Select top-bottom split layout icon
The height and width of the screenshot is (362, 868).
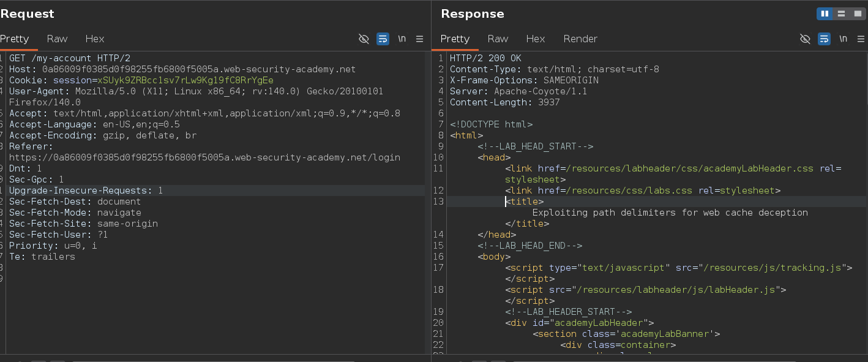coord(841,13)
